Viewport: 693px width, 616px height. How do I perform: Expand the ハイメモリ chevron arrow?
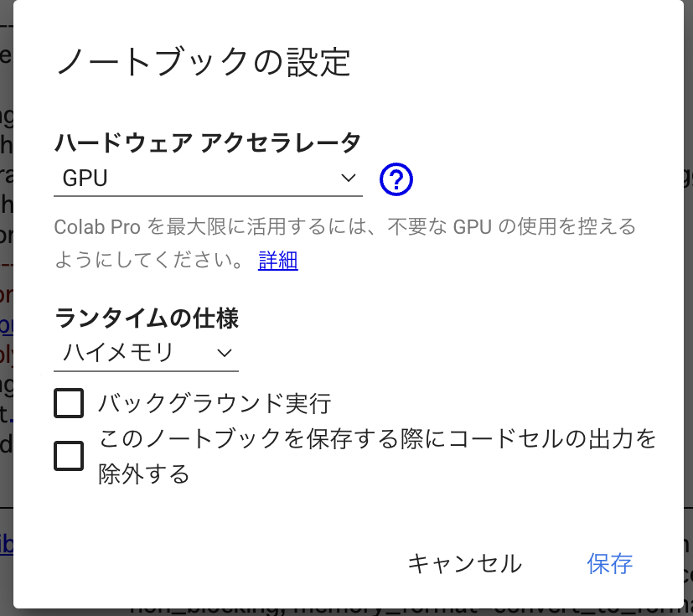click(x=225, y=353)
